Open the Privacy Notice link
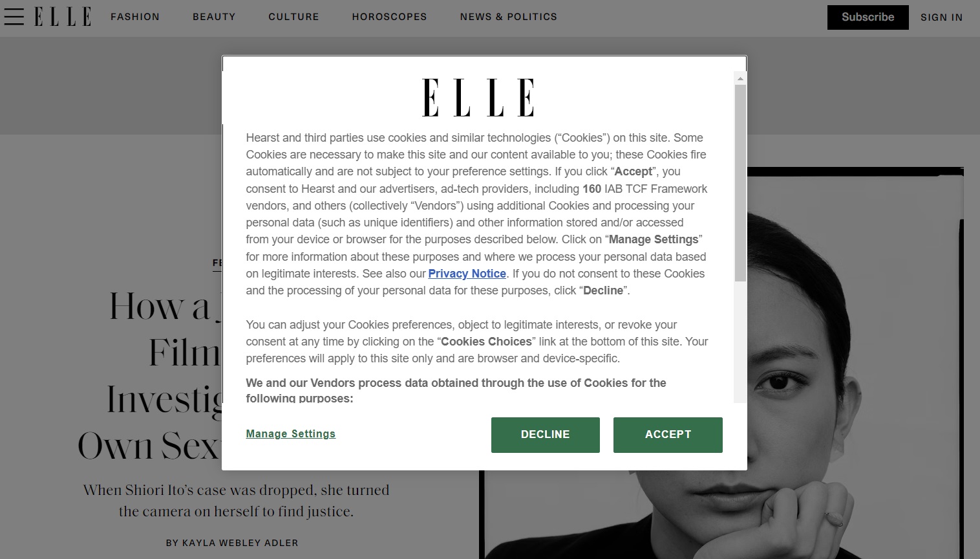 467,274
